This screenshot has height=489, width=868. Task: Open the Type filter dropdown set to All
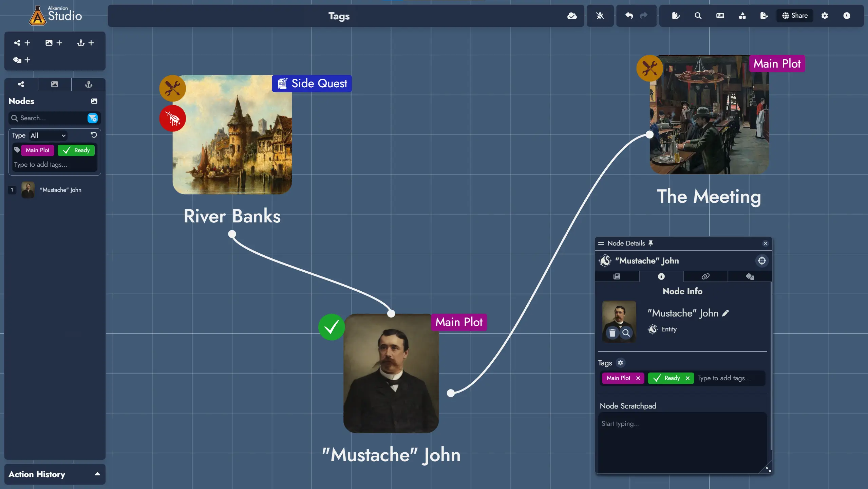click(48, 135)
